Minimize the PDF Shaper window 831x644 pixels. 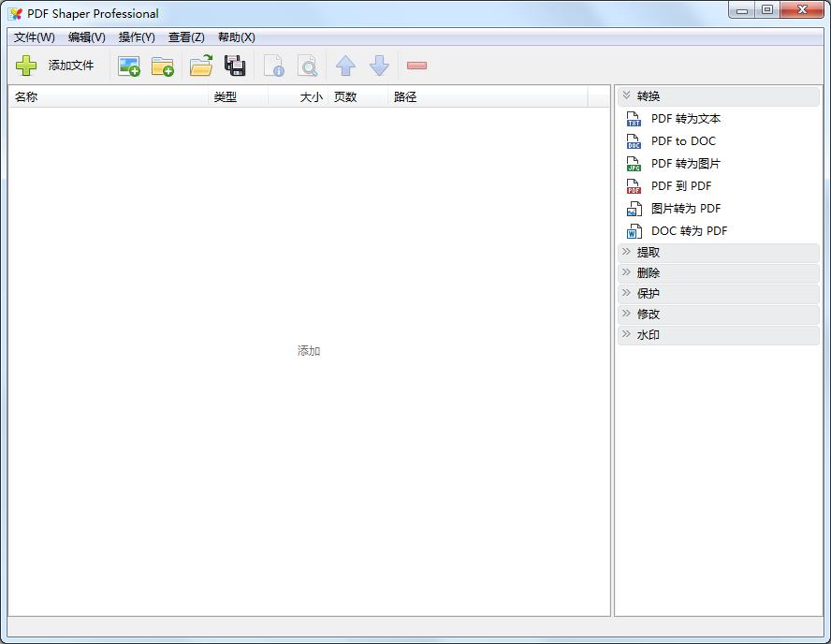742,10
